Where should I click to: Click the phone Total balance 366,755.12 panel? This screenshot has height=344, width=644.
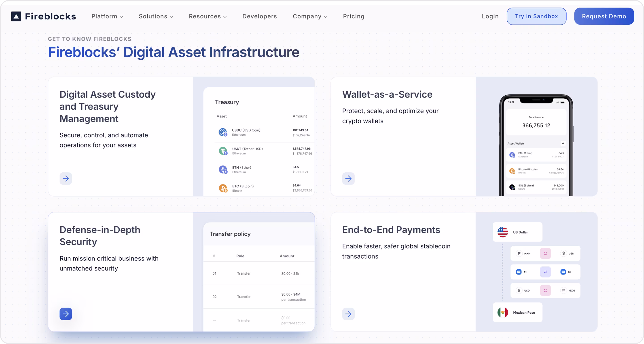(536, 122)
